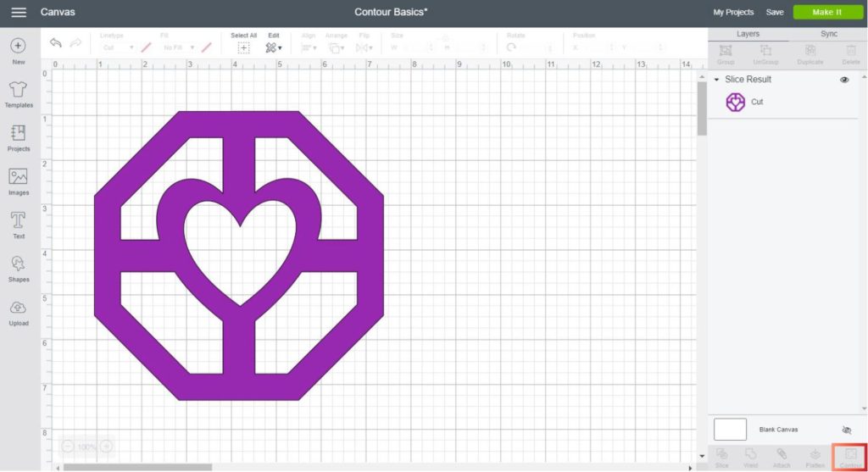Switch to the Layers tab
This screenshot has width=868, height=472.
pyautogui.click(x=748, y=34)
